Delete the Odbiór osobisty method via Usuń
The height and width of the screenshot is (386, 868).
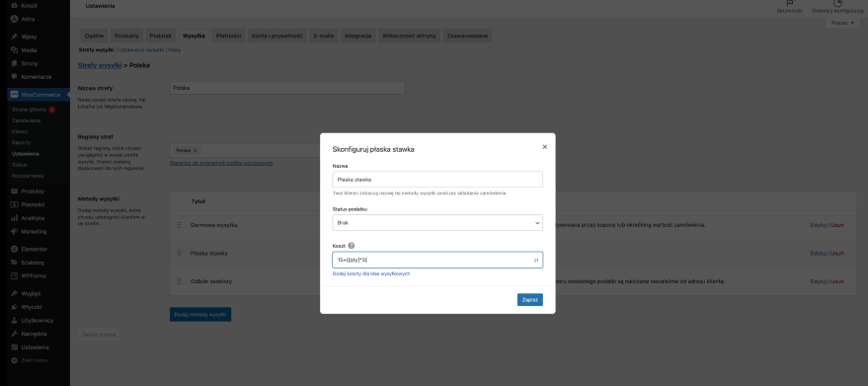click(837, 281)
